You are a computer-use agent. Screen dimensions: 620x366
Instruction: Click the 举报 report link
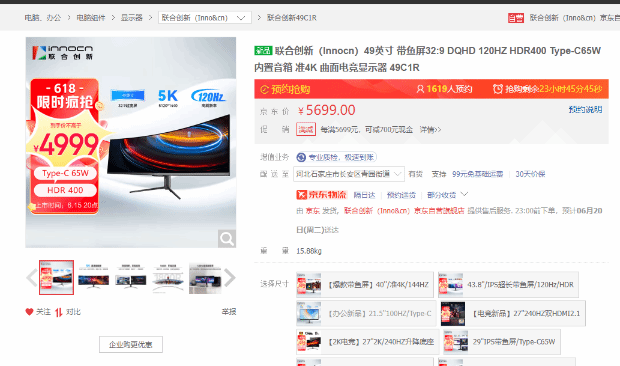click(x=229, y=312)
